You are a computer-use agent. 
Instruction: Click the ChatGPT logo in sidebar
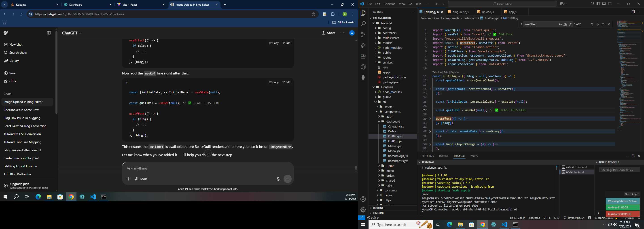coord(6,33)
